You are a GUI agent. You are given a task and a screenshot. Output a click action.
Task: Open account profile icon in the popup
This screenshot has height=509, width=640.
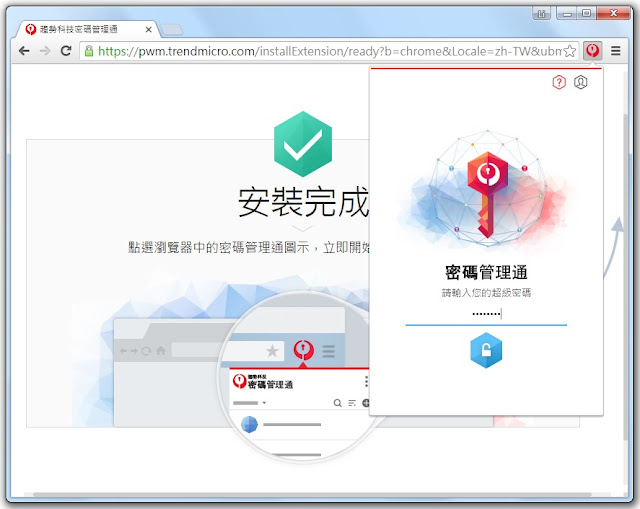[x=580, y=82]
